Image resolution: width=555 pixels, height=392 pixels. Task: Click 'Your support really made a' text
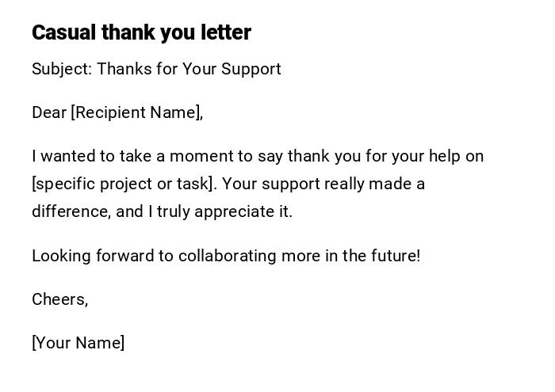[323, 184]
